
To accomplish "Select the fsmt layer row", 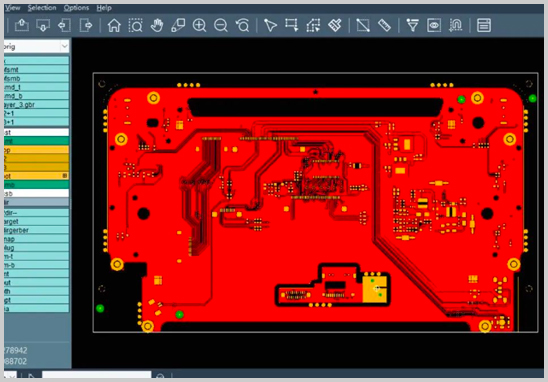I will (36, 70).
